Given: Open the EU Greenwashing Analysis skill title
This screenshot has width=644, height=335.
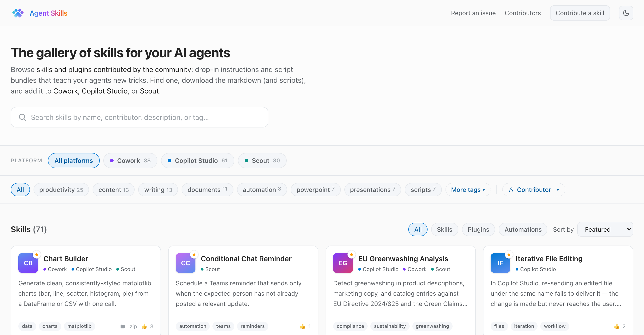Looking at the screenshot, I should point(403,259).
